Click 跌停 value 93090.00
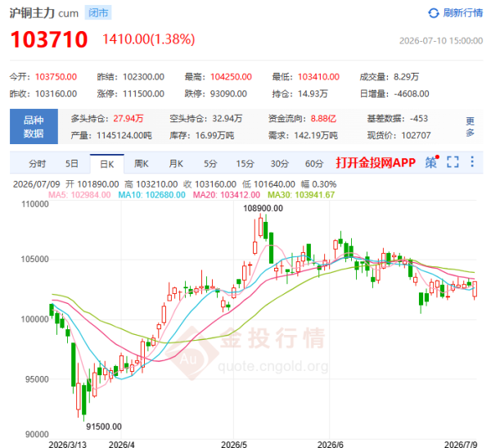 (x=228, y=93)
